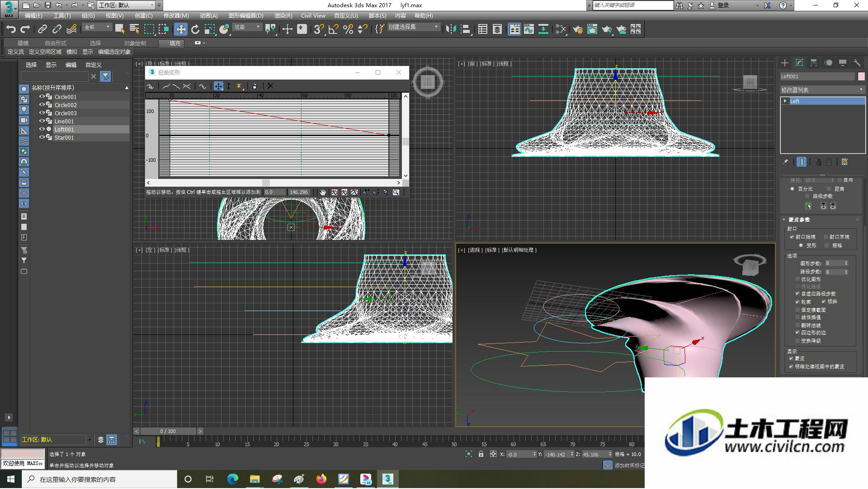
Task: Open the Hierarchy command panel tab
Action: [x=814, y=63]
